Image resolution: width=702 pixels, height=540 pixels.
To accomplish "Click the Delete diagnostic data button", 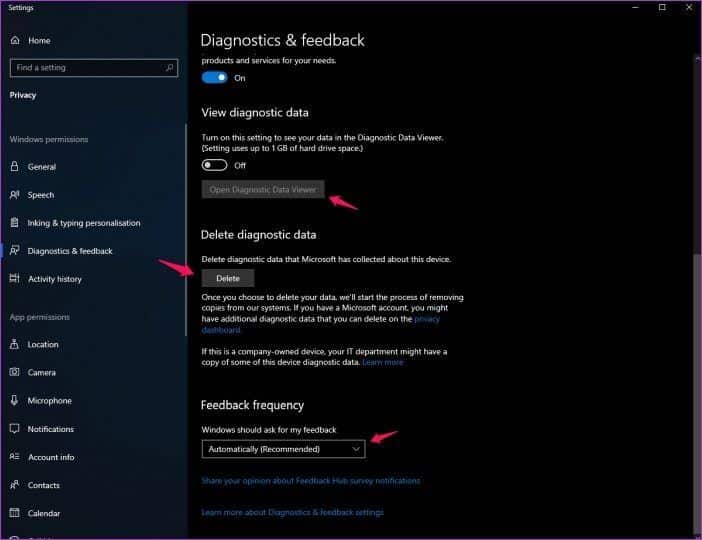I will click(x=228, y=278).
